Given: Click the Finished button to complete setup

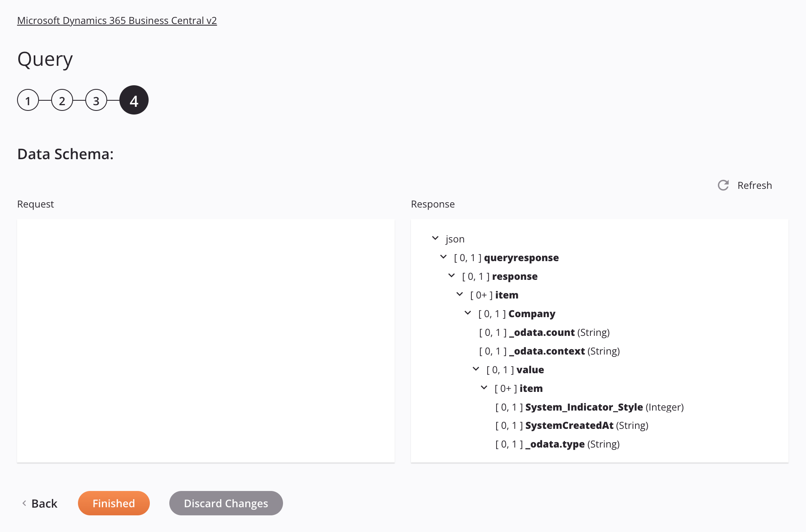Looking at the screenshot, I should coord(113,503).
